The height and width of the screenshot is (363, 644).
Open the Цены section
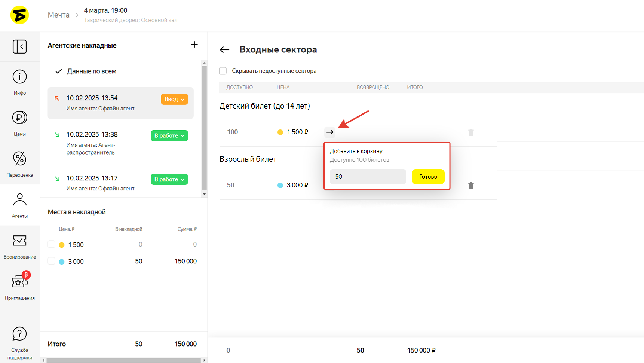(19, 123)
